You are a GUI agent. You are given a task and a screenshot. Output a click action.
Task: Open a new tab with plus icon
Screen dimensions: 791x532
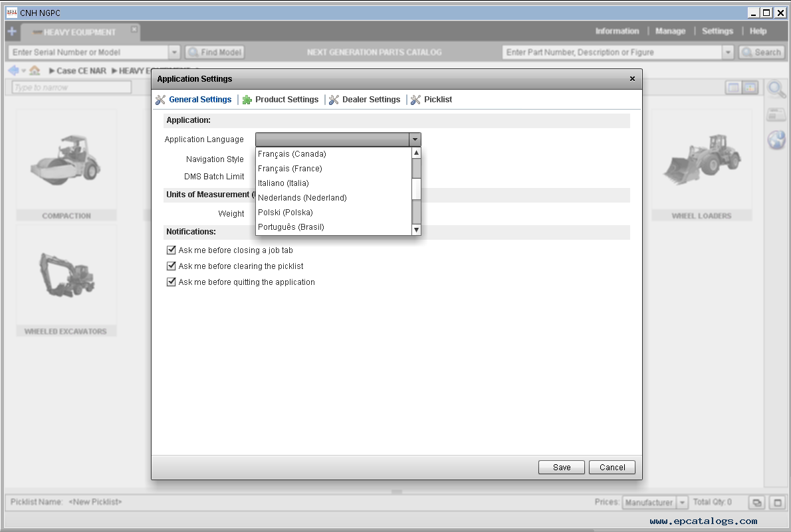[x=12, y=32]
